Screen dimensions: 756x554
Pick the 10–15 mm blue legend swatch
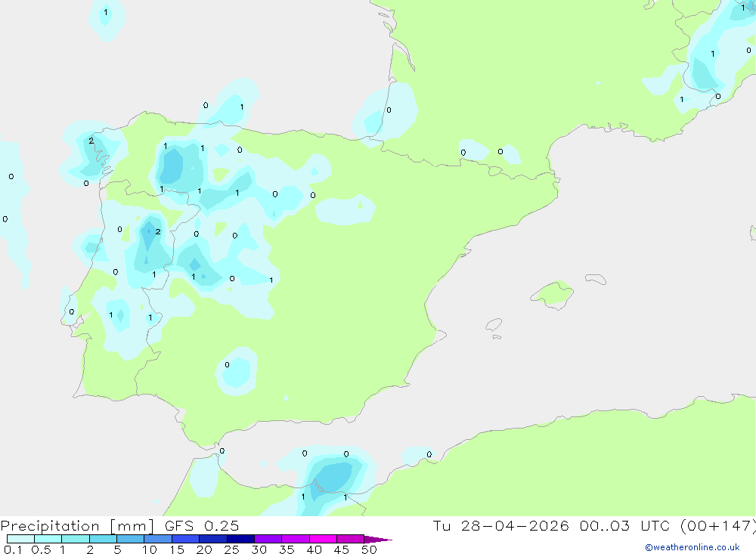158,539
